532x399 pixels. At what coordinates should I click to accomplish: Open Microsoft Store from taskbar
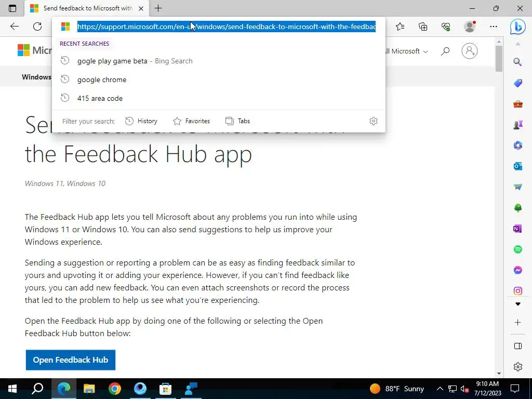[165, 389]
